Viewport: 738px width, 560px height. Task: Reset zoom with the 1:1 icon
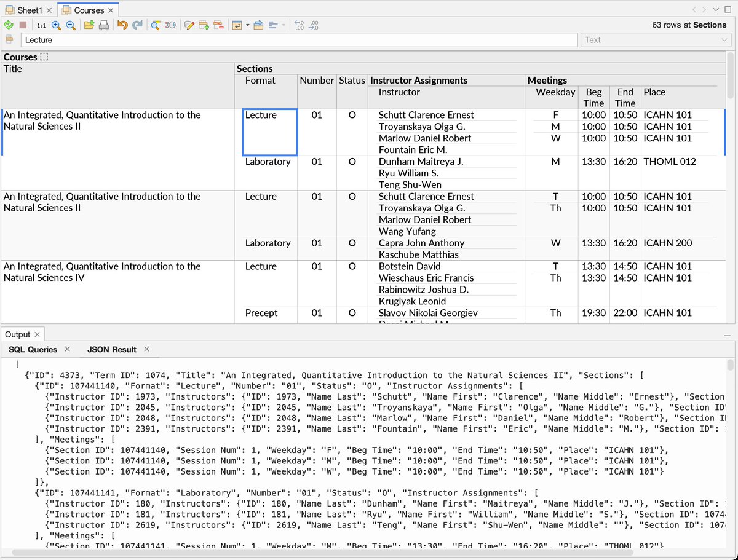41,25
